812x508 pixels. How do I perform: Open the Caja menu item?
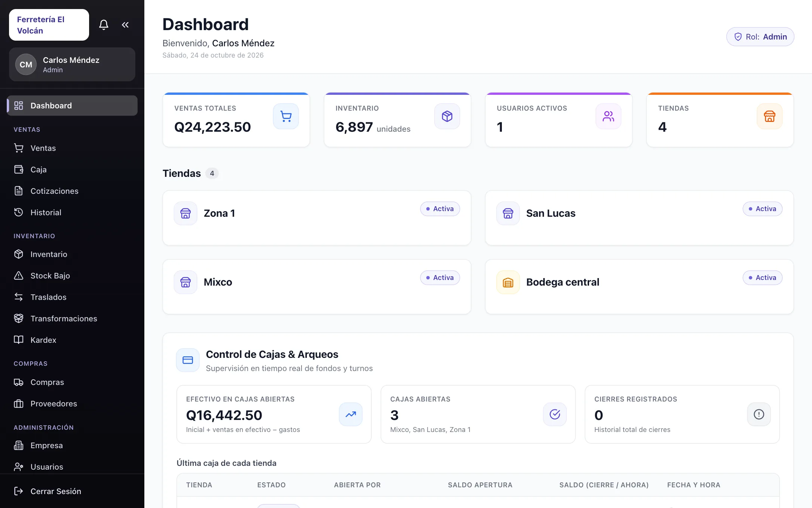tap(72, 170)
